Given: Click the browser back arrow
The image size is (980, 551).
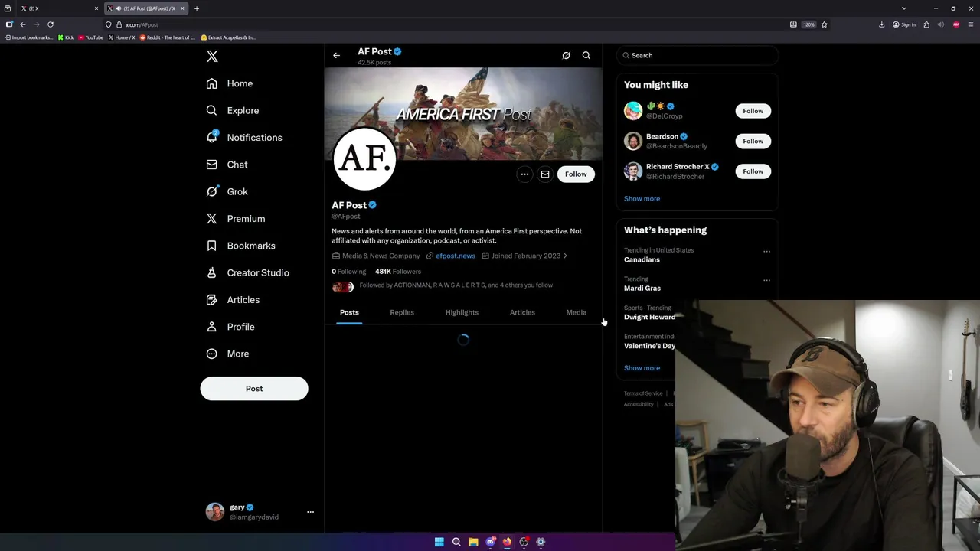Looking at the screenshot, I should point(23,24).
